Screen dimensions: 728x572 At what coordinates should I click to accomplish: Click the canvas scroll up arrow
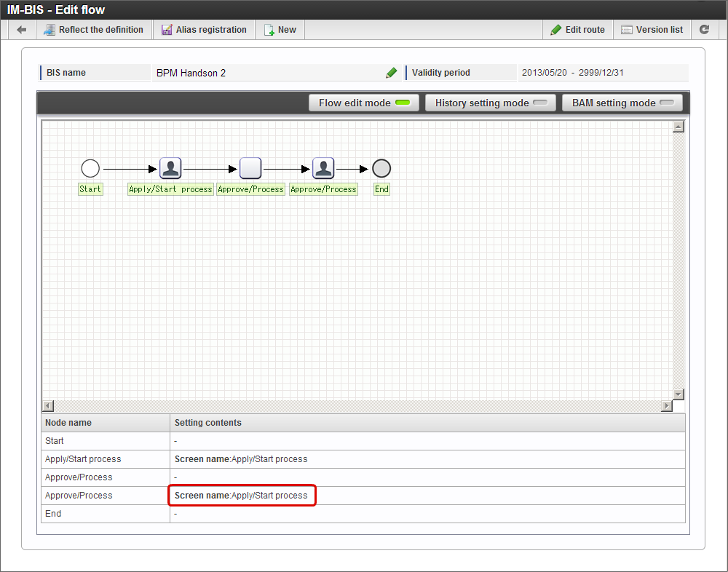(678, 127)
